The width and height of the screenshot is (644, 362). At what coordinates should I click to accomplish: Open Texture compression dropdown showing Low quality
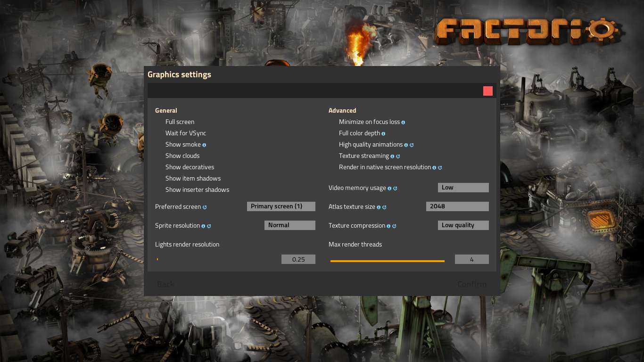(x=463, y=225)
